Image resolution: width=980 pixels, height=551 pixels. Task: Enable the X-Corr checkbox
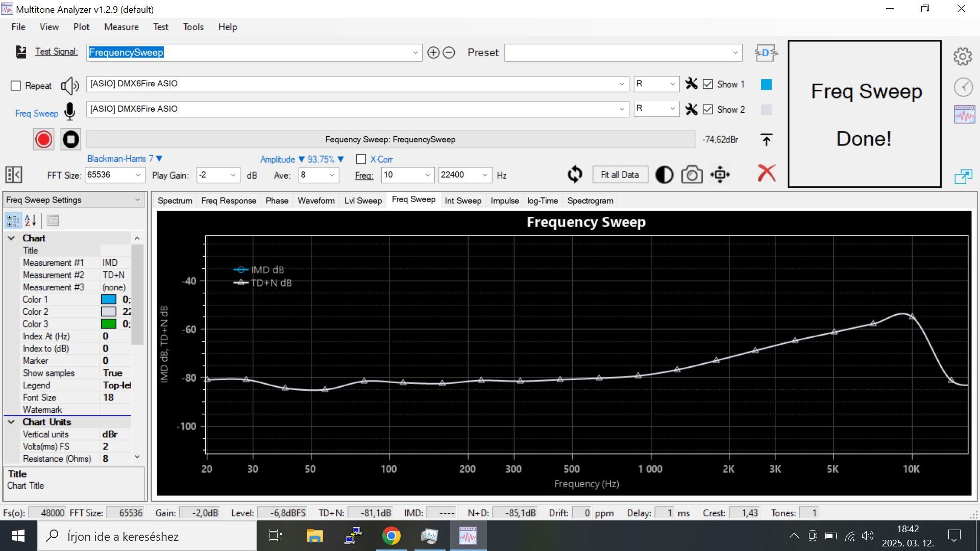361,159
